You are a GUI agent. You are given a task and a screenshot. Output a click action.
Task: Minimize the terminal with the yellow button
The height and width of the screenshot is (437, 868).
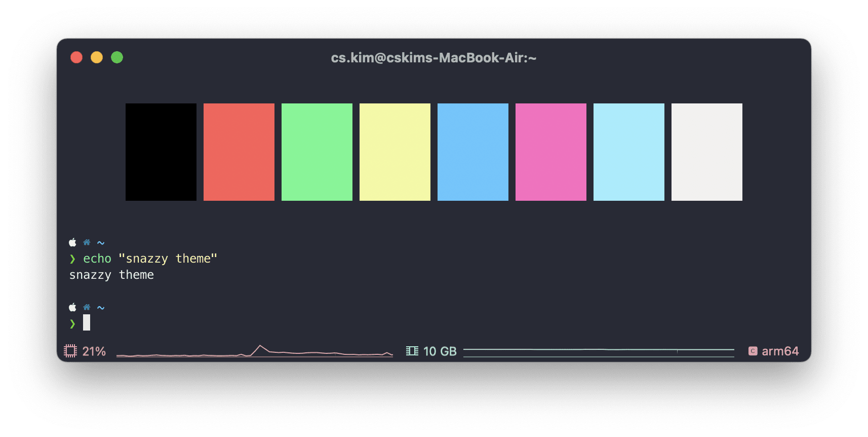[x=97, y=57]
